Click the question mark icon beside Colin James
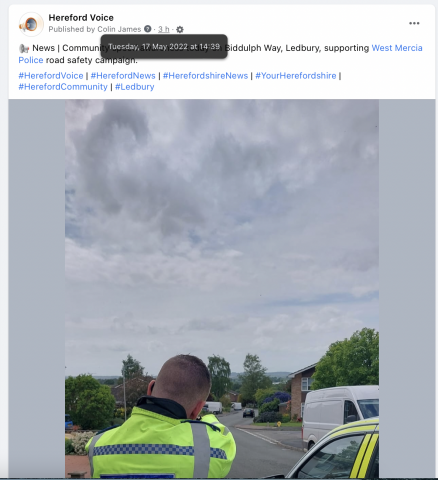 (148, 29)
